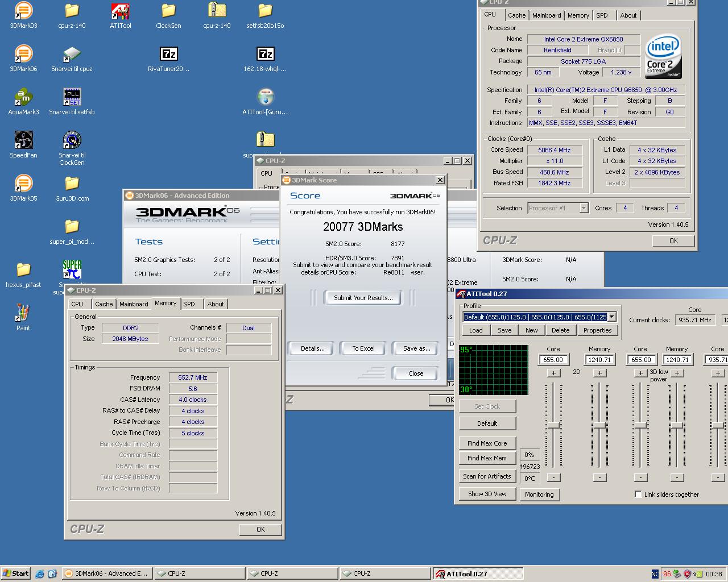Click the temperature 96 tray icon
The image size is (728, 582).
[x=667, y=574]
